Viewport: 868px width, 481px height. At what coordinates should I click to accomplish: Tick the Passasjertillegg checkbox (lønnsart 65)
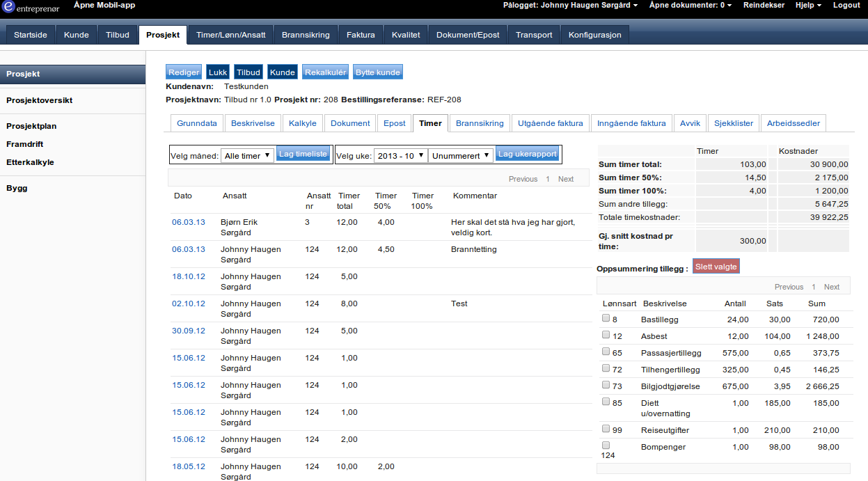[606, 352]
